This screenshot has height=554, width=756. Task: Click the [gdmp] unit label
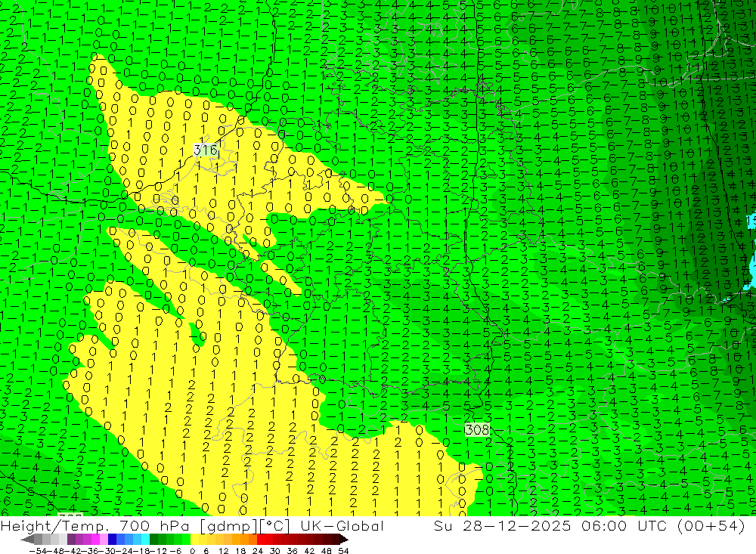(229, 525)
